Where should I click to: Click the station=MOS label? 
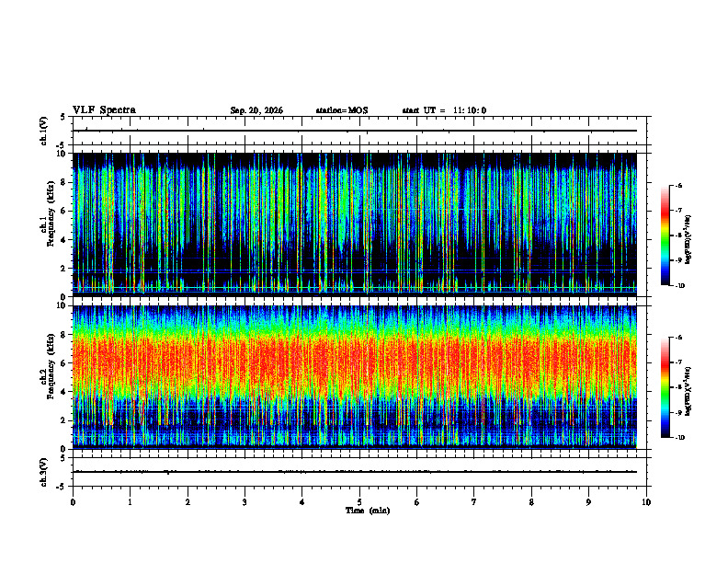click(342, 110)
